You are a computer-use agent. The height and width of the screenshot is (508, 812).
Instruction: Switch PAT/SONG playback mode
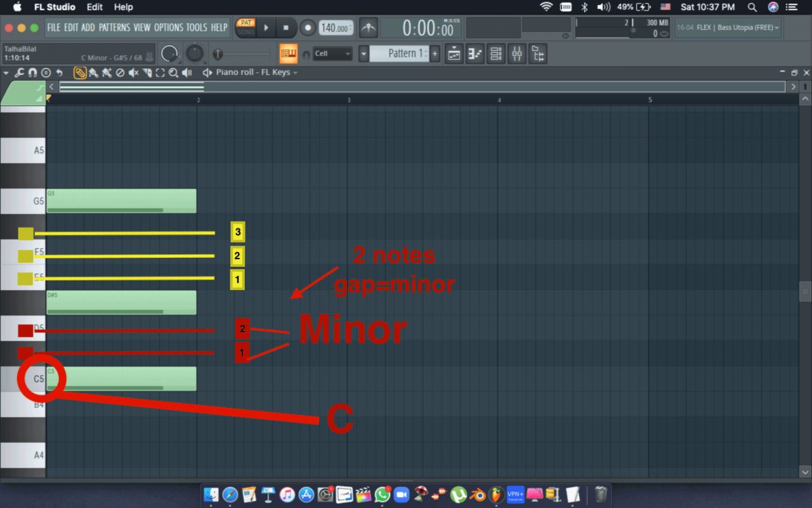click(246, 27)
